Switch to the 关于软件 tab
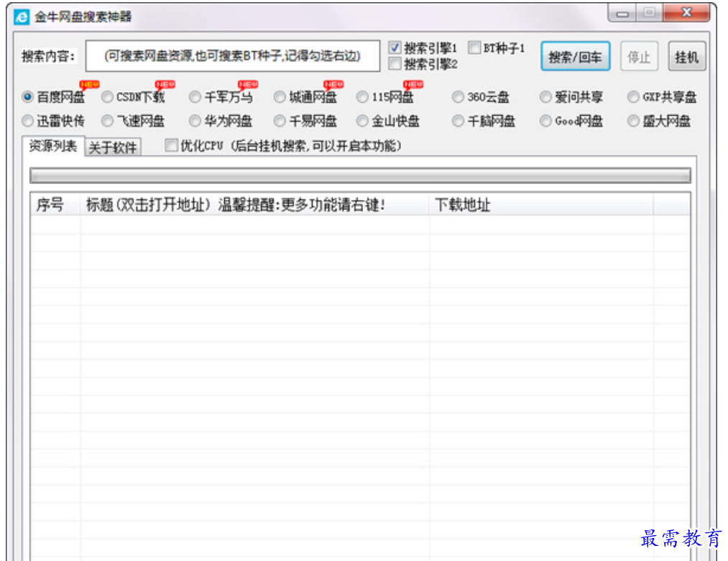728x561 pixels. [113, 147]
